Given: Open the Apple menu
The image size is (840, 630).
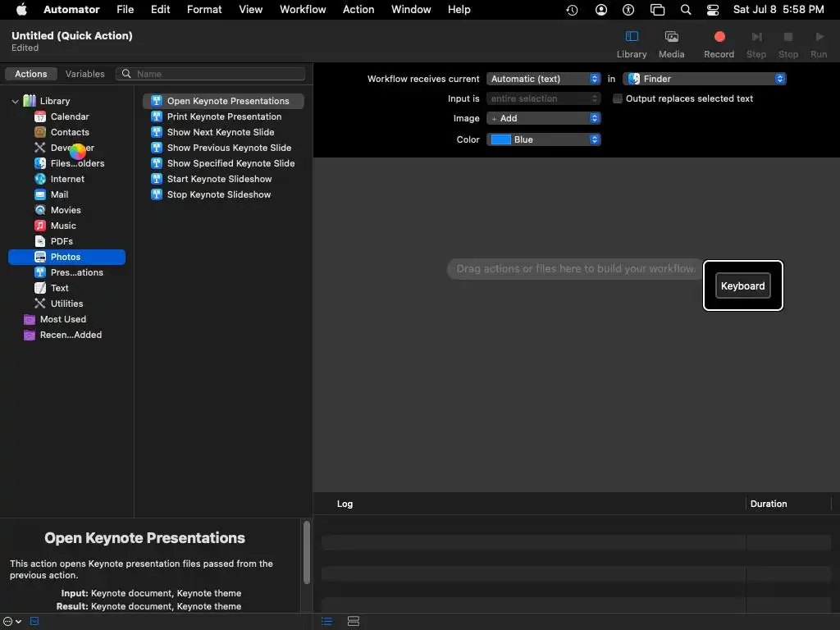Looking at the screenshot, I should (21, 10).
